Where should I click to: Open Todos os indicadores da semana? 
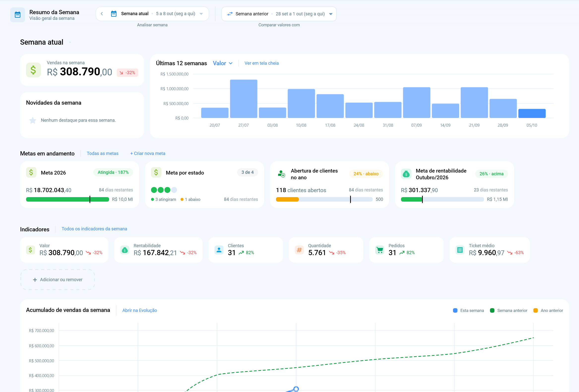point(94,229)
